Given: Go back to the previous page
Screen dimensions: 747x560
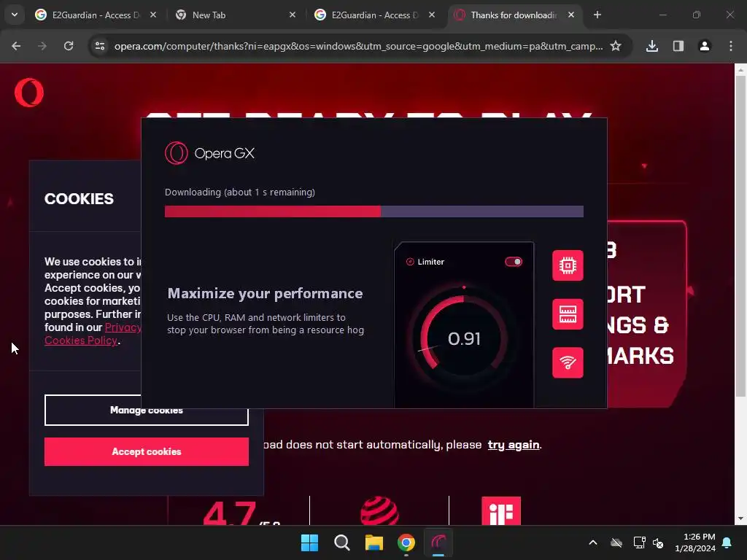Looking at the screenshot, I should click(16, 46).
